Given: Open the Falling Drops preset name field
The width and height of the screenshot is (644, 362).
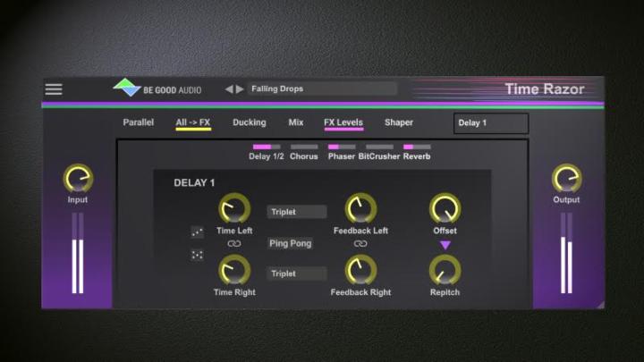Looking at the screenshot, I should pyautogui.click(x=322, y=88).
